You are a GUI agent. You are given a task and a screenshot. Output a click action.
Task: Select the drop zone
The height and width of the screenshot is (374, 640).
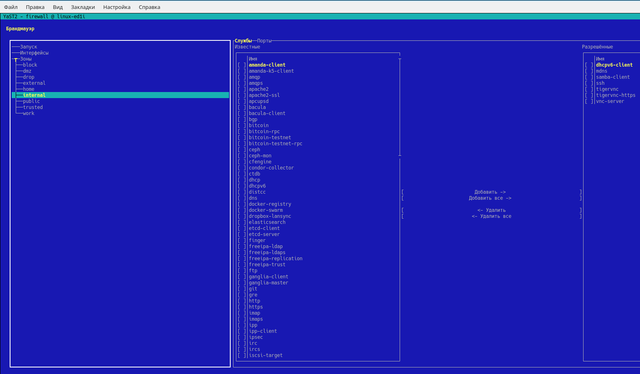click(29, 77)
